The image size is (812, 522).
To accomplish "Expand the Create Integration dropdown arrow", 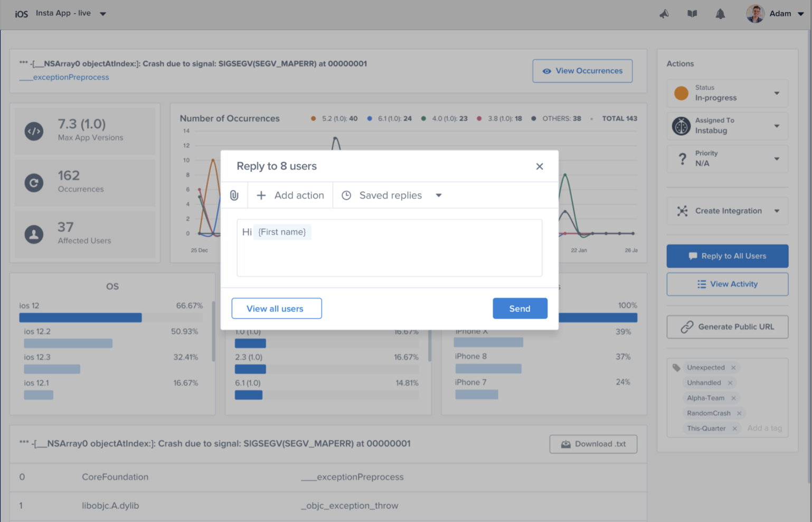I will [777, 211].
